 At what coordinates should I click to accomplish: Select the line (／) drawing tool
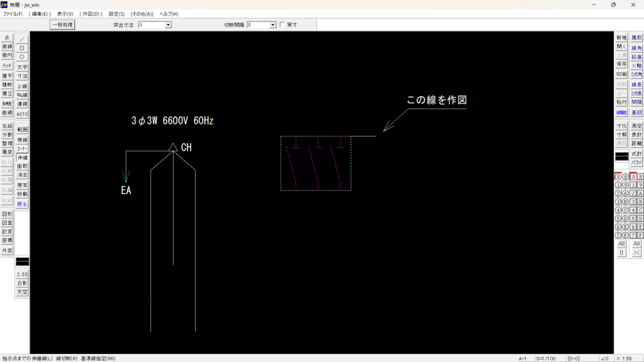pyautogui.click(x=22, y=39)
